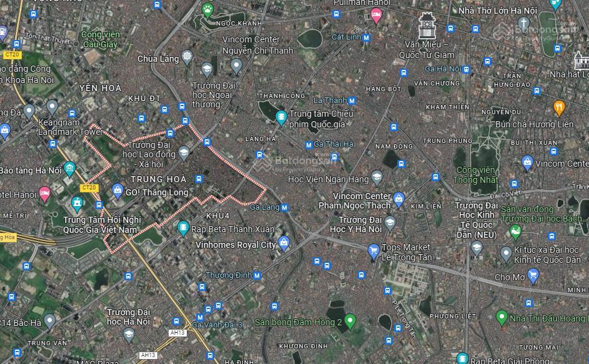The height and width of the screenshot is (364, 589).
Task: Open the Trường Đại học Hà Nội marker
Action: [129, 333]
